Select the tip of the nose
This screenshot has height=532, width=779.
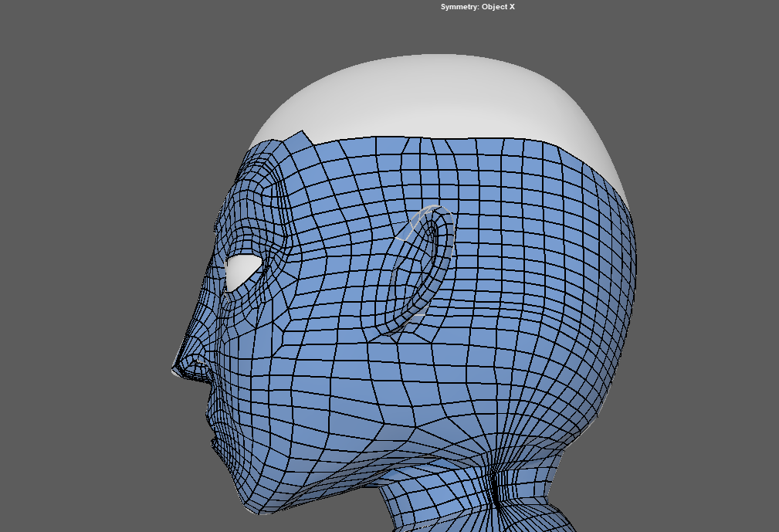[176, 371]
